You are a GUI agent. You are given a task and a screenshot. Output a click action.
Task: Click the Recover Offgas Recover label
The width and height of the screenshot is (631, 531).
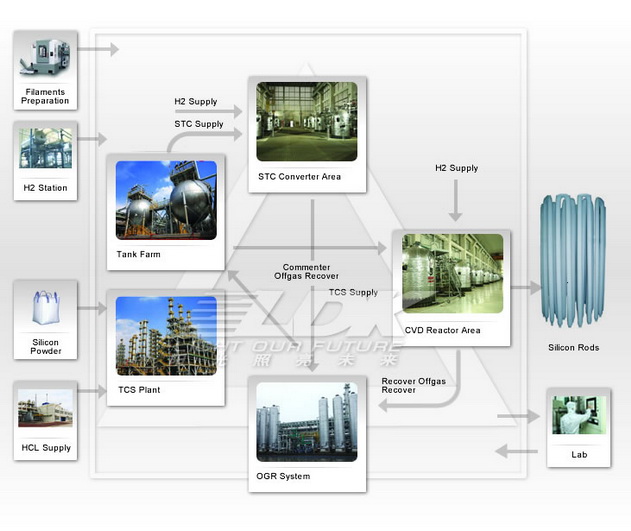coord(413,386)
